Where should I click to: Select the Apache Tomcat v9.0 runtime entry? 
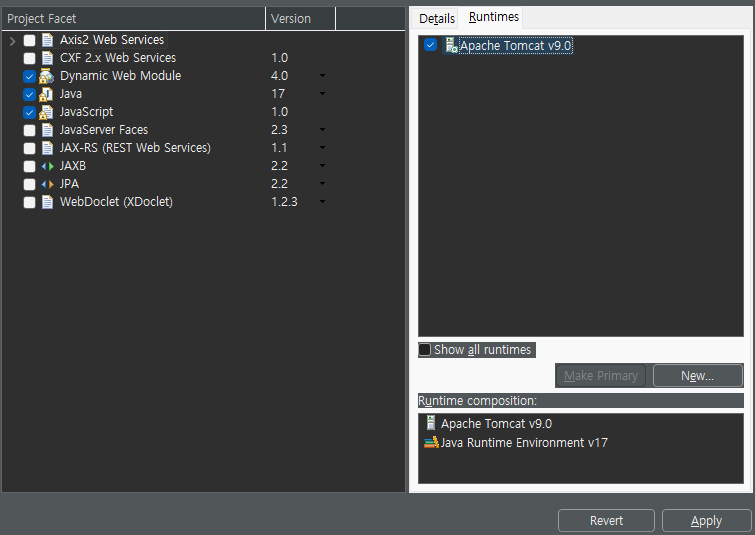(x=515, y=46)
